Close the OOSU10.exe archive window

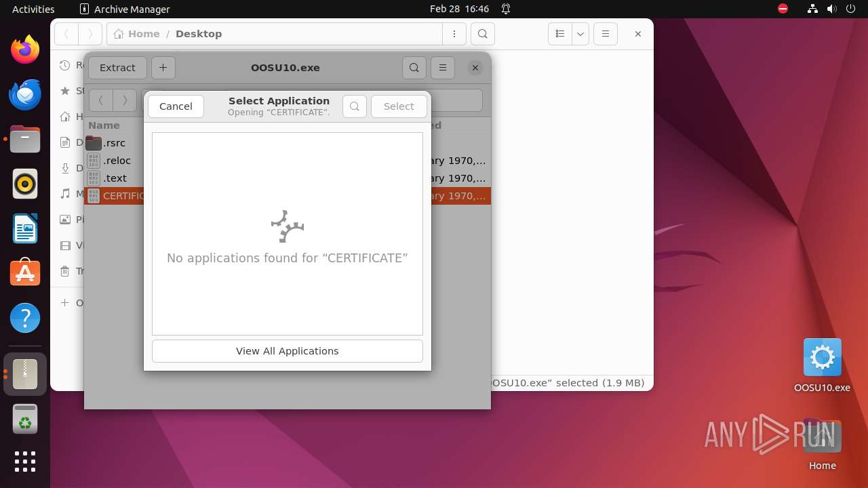475,68
